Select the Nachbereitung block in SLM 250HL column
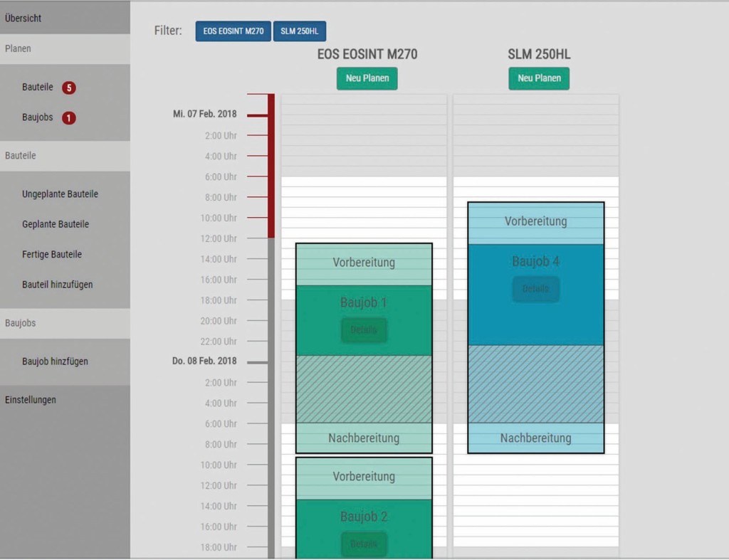 point(535,438)
